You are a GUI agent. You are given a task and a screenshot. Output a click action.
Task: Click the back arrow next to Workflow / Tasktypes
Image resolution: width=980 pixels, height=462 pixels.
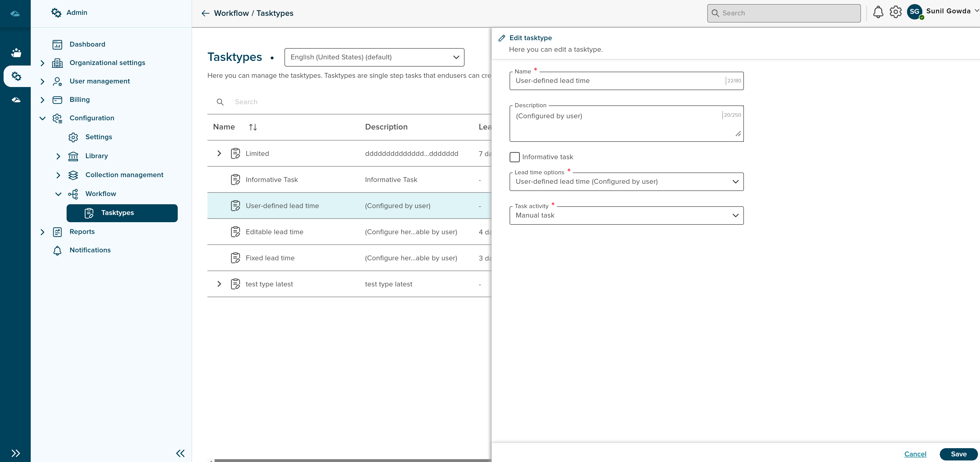click(205, 13)
